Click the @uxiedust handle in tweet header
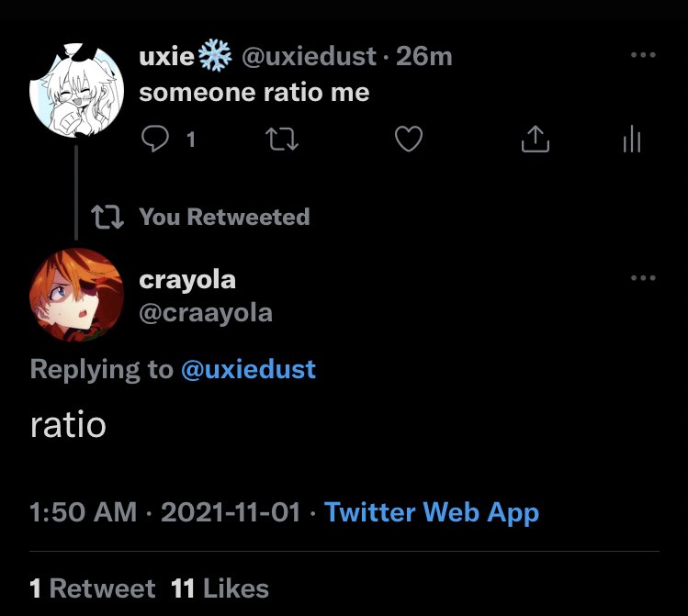688x616 pixels. tap(308, 56)
